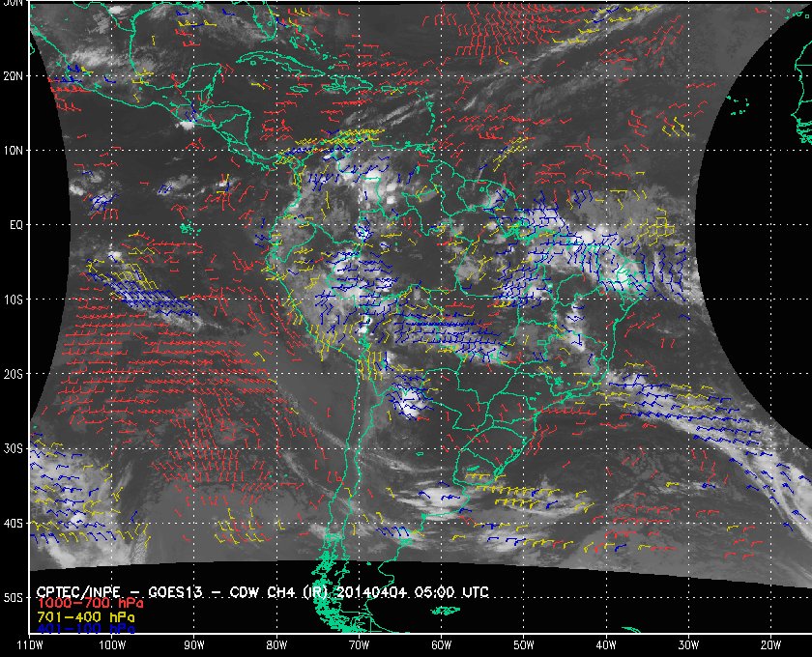Click the 30S latitude axis label
The image size is (812, 657).
click(13, 449)
